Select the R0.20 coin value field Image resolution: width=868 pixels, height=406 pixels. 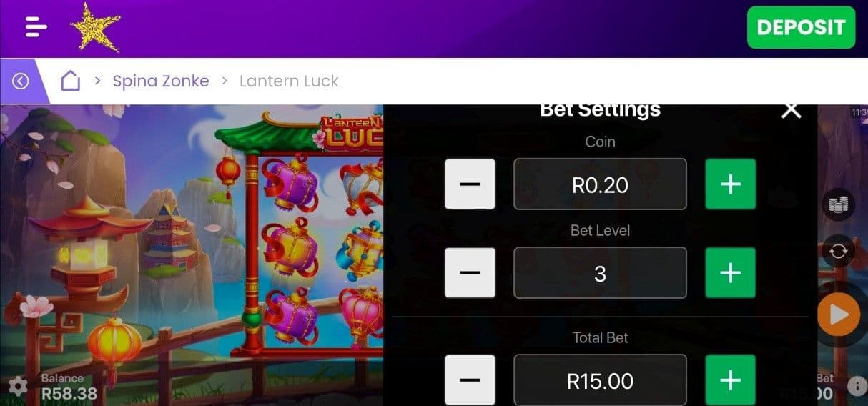pyautogui.click(x=600, y=184)
